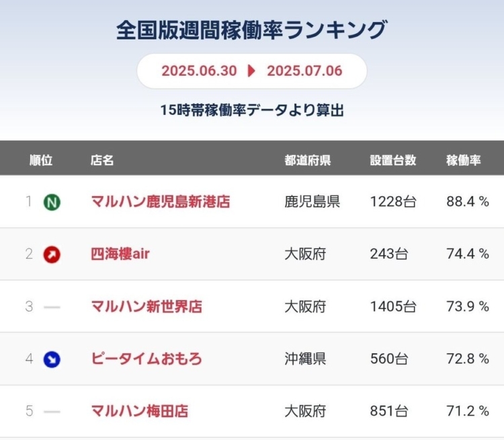Open マルハン鹿児島新港店 store link
The width and height of the screenshot is (504, 440).
[161, 202]
